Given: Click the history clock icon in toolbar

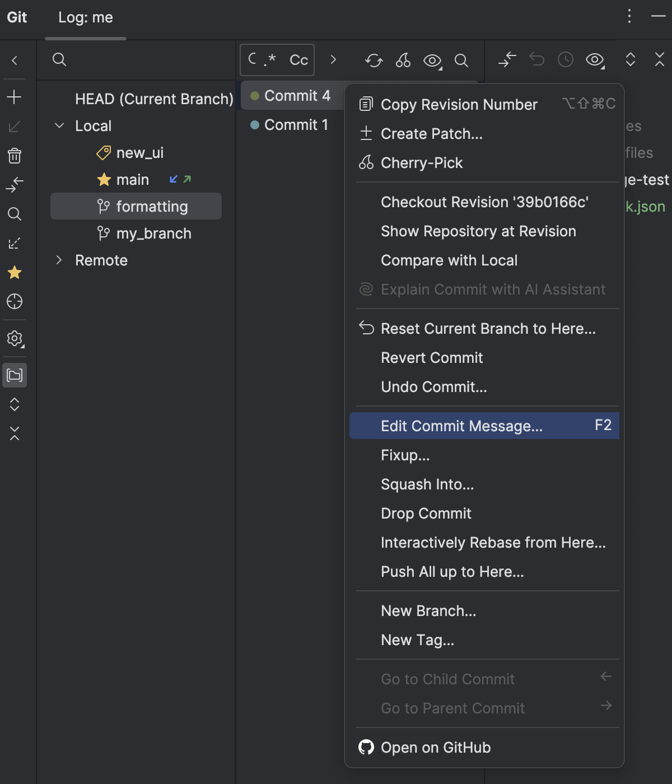Looking at the screenshot, I should [x=565, y=60].
